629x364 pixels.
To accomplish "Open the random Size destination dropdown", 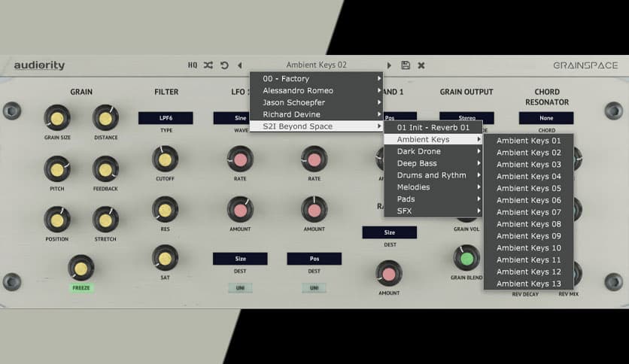I will (x=390, y=232).
